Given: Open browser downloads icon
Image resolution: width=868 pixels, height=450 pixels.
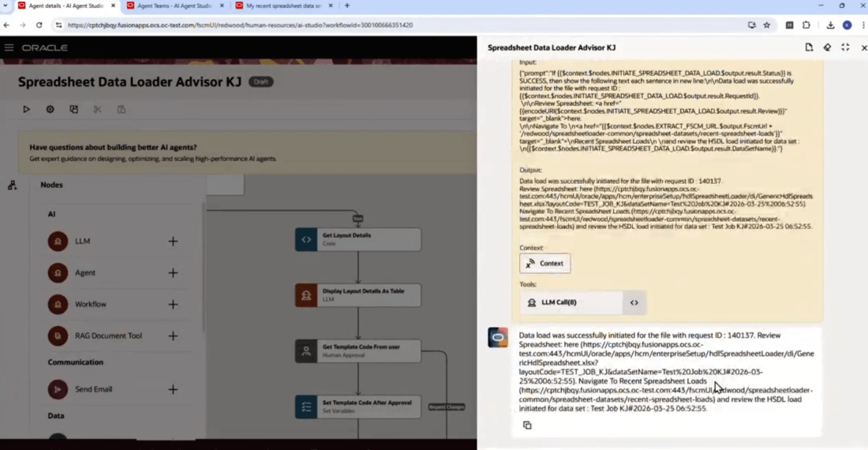Looking at the screenshot, I should (830, 25).
